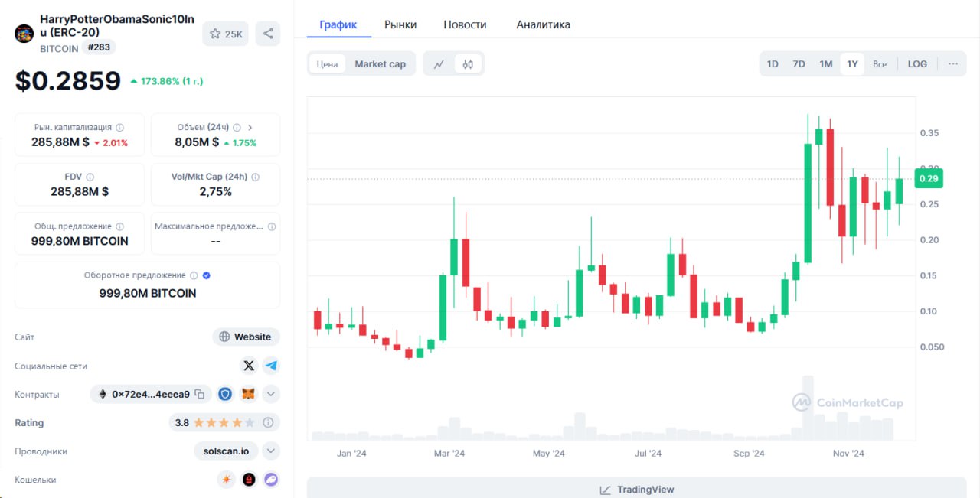
Task: Add token to MetaMask via fox icon
Action: [249, 394]
